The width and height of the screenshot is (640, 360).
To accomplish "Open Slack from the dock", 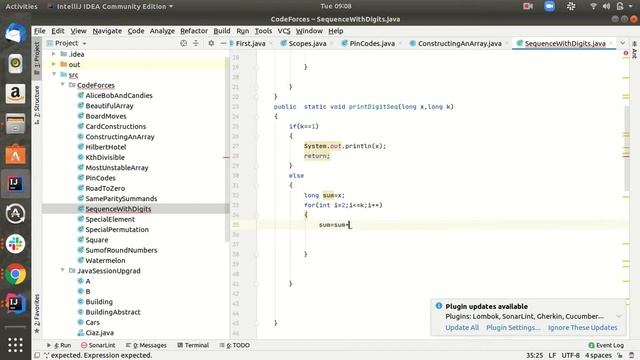I will pyautogui.click(x=16, y=244).
